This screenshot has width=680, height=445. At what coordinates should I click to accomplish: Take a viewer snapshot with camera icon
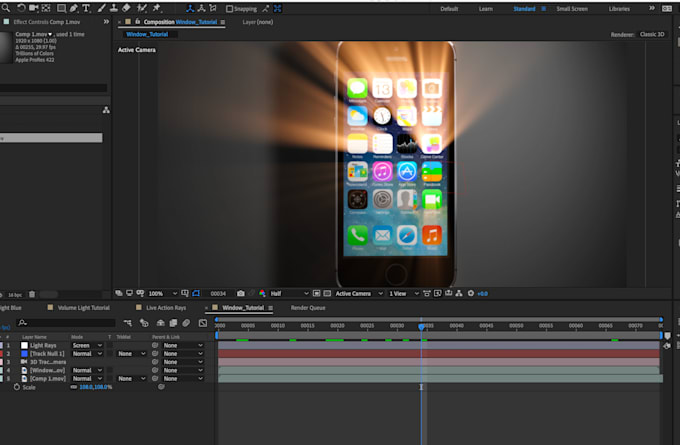point(241,294)
